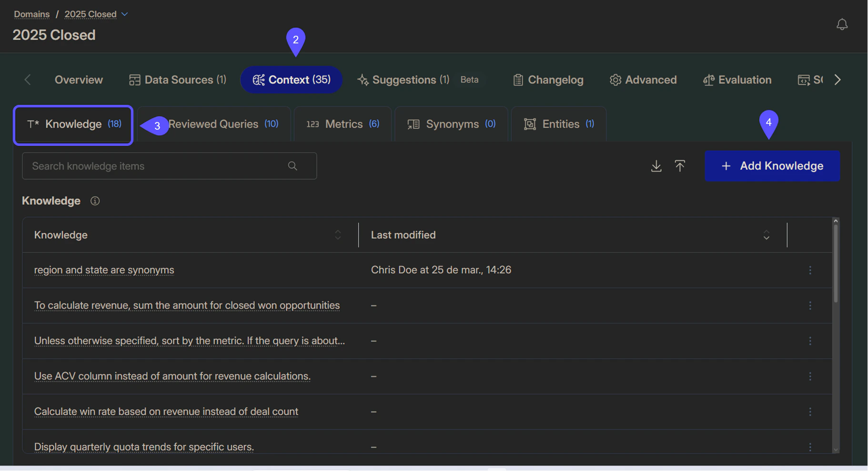Image resolution: width=868 pixels, height=471 pixels.
Task: Open 'To calculate revenue, sum the amount' item
Action: pos(187,306)
